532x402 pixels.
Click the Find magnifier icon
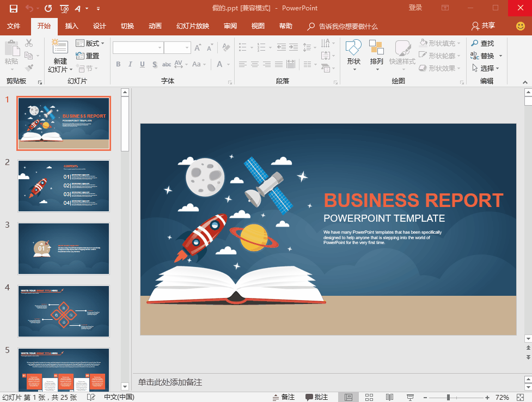pos(474,43)
